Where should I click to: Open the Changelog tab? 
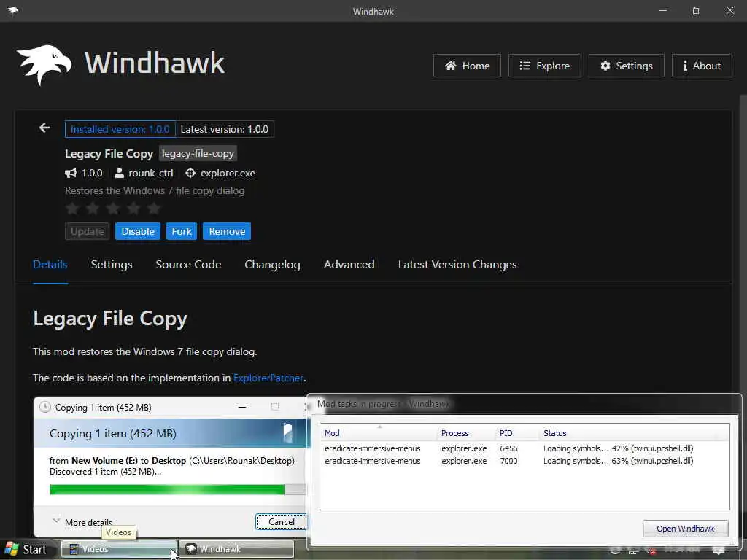[x=272, y=264]
